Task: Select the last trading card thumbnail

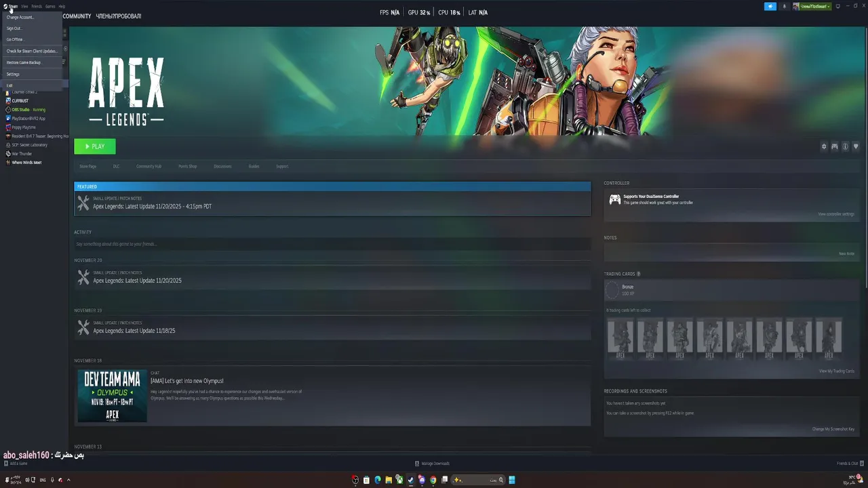Action: [829, 339]
